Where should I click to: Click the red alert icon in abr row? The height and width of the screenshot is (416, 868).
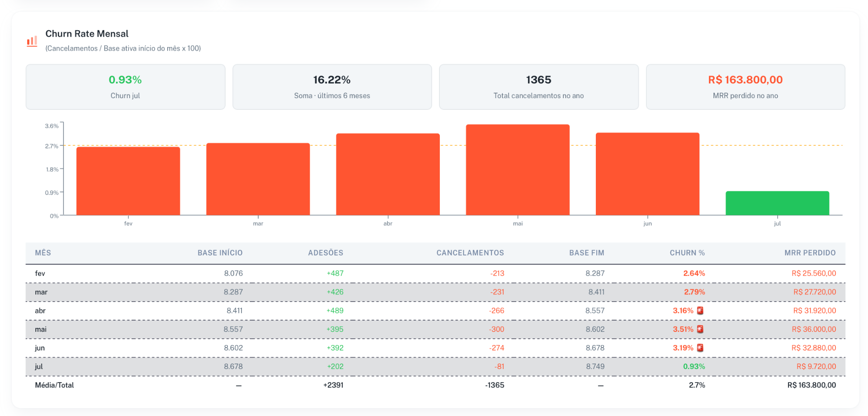(x=700, y=311)
